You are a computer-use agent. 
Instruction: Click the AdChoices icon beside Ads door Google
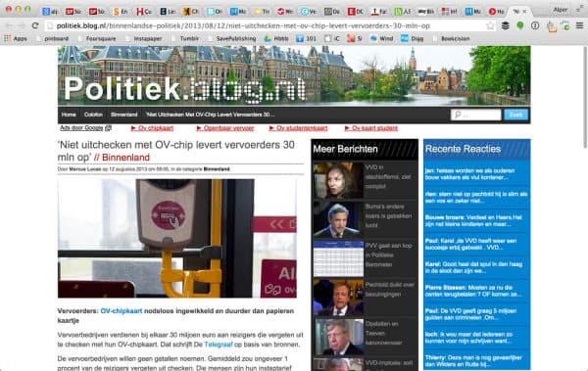(108, 128)
